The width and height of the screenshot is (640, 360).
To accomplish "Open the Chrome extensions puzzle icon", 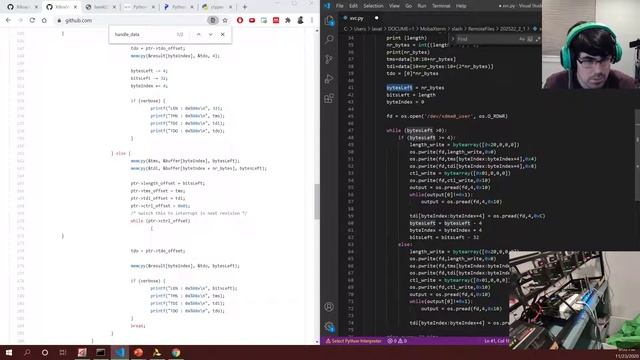I will (288, 20).
